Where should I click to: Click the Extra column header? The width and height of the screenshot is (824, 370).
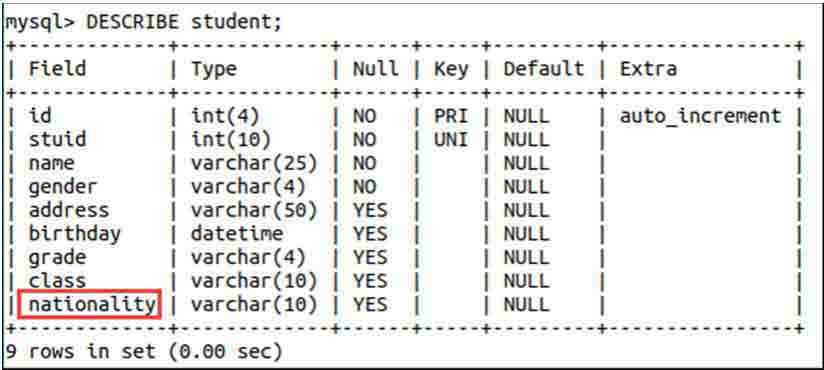(648, 69)
